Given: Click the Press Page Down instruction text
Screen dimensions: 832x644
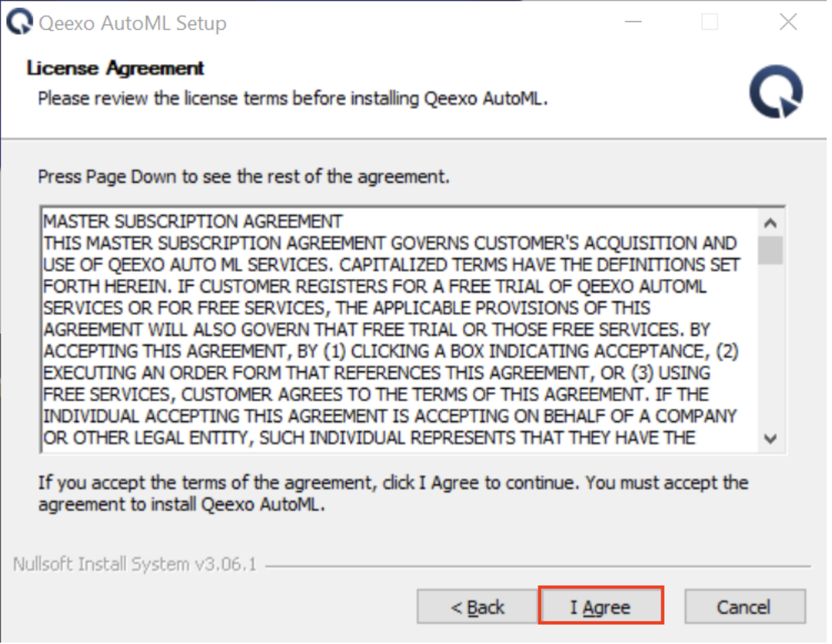Looking at the screenshot, I should click(243, 177).
